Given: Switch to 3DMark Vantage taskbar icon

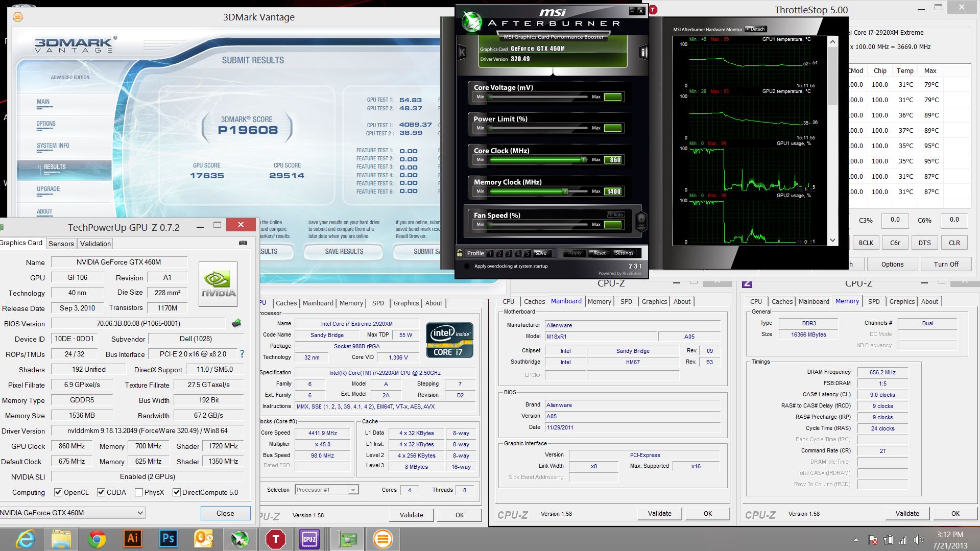Looking at the screenshot, I should click(x=383, y=539).
